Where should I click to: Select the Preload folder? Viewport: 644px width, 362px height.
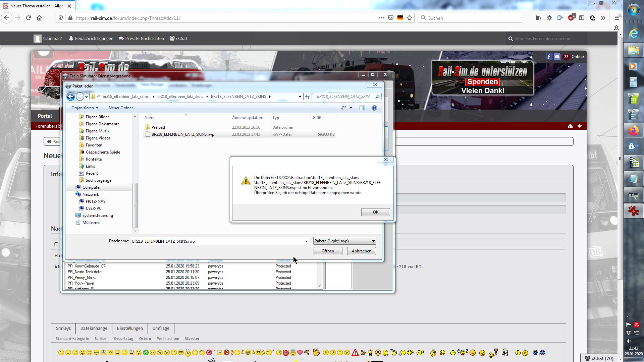(x=158, y=127)
